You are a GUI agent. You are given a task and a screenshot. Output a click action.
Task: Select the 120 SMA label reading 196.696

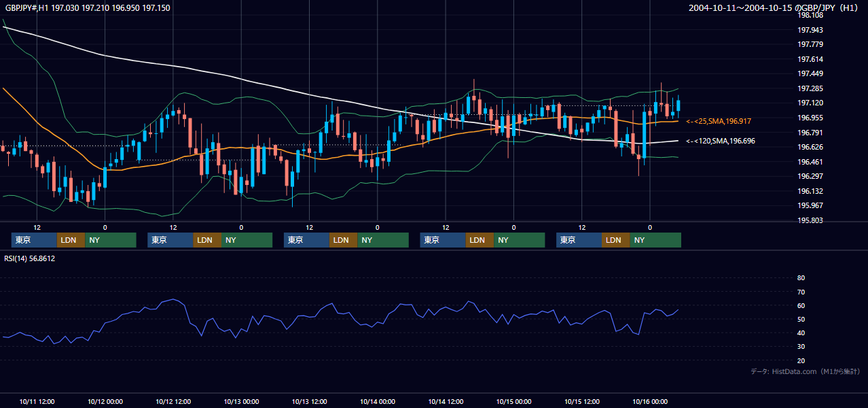(721, 141)
